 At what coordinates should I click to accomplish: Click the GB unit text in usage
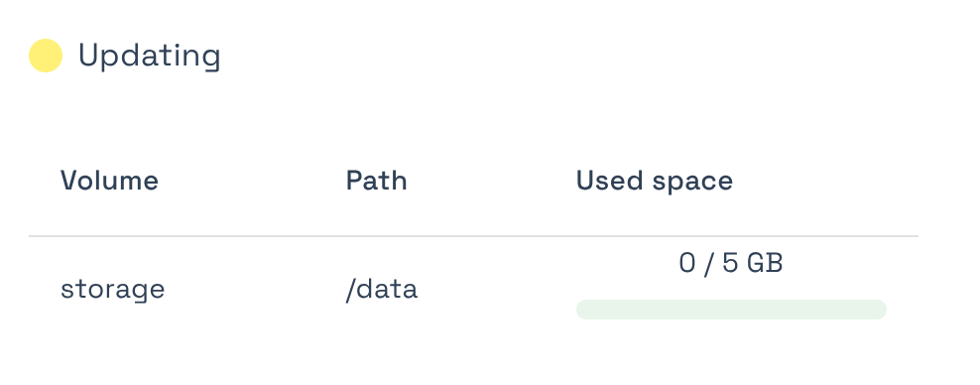point(765,263)
